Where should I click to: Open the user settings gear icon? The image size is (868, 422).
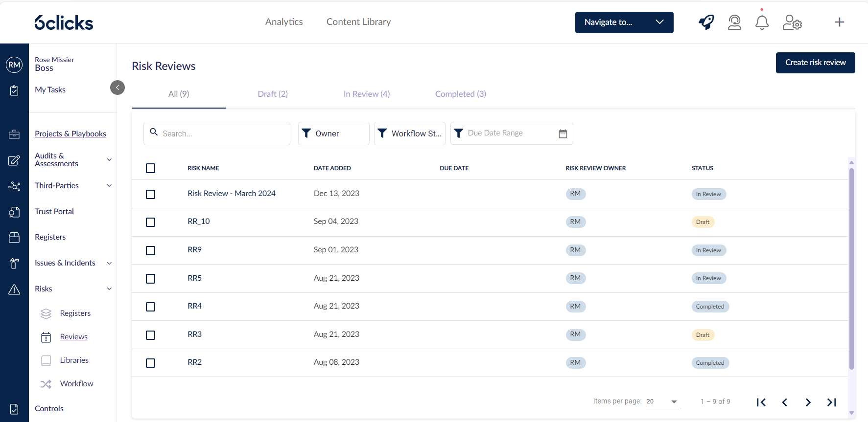click(792, 22)
